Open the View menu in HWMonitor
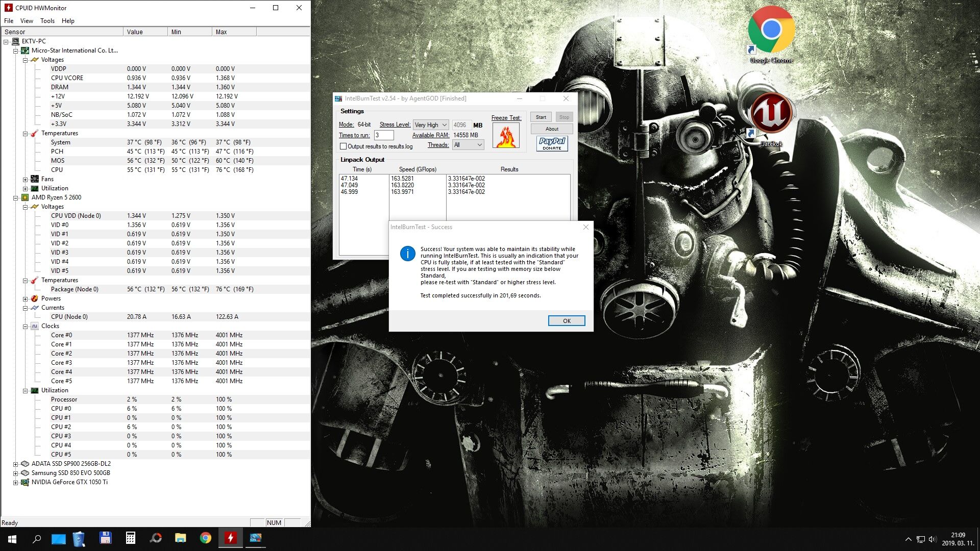980x551 pixels. (x=27, y=21)
